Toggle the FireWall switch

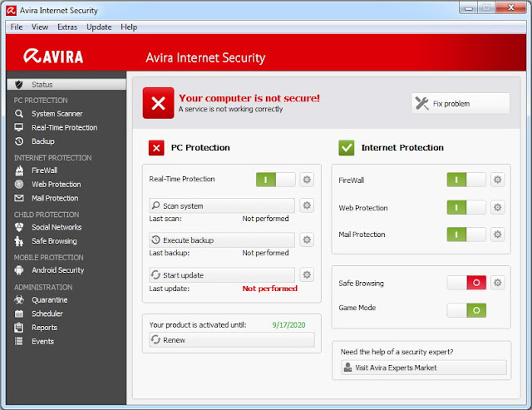pos(466,180)
